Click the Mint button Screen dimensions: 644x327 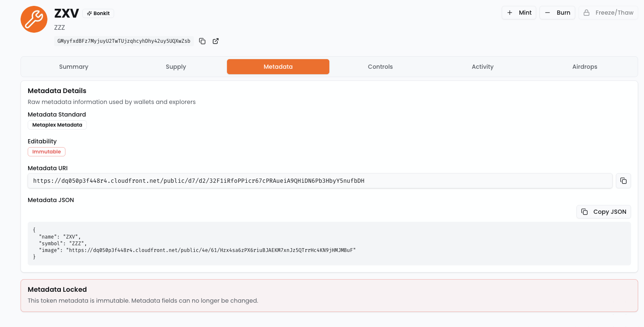coord(519,13)
